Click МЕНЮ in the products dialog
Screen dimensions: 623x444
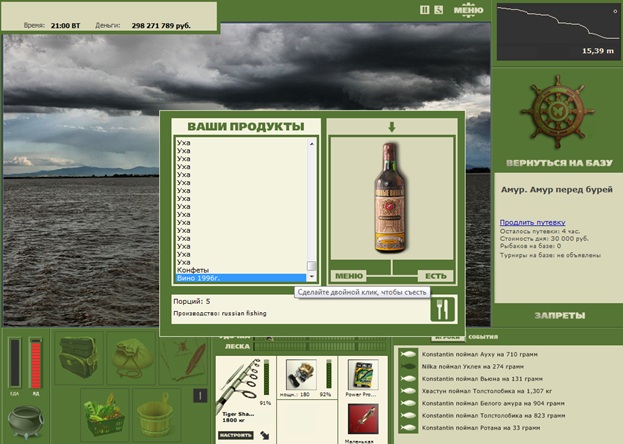[x=348, y=276]
